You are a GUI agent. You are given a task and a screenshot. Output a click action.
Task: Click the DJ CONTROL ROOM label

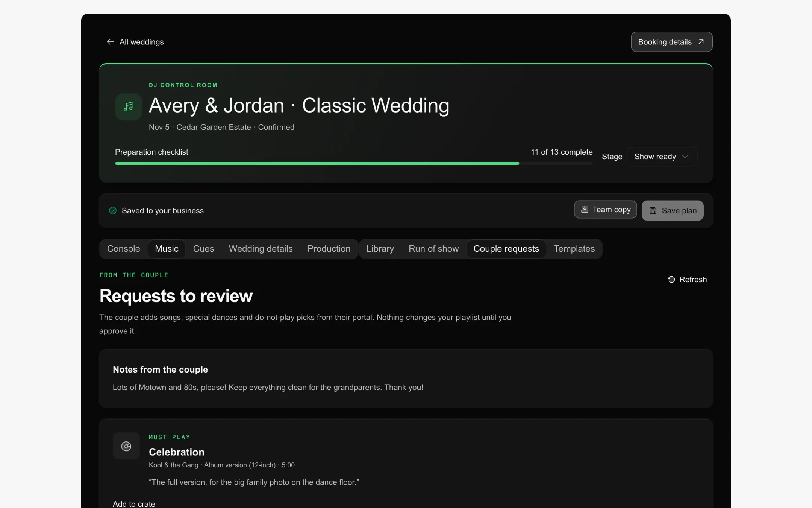click(183, 85)
